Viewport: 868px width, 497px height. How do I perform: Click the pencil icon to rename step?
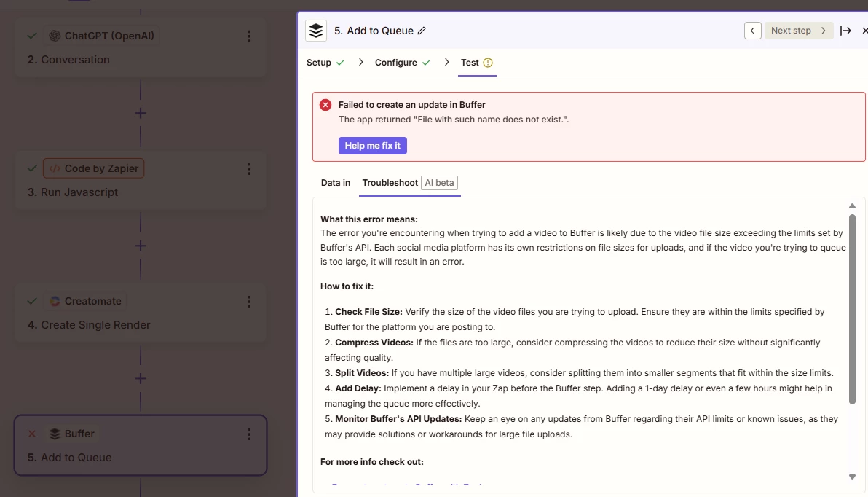point(422,31)
